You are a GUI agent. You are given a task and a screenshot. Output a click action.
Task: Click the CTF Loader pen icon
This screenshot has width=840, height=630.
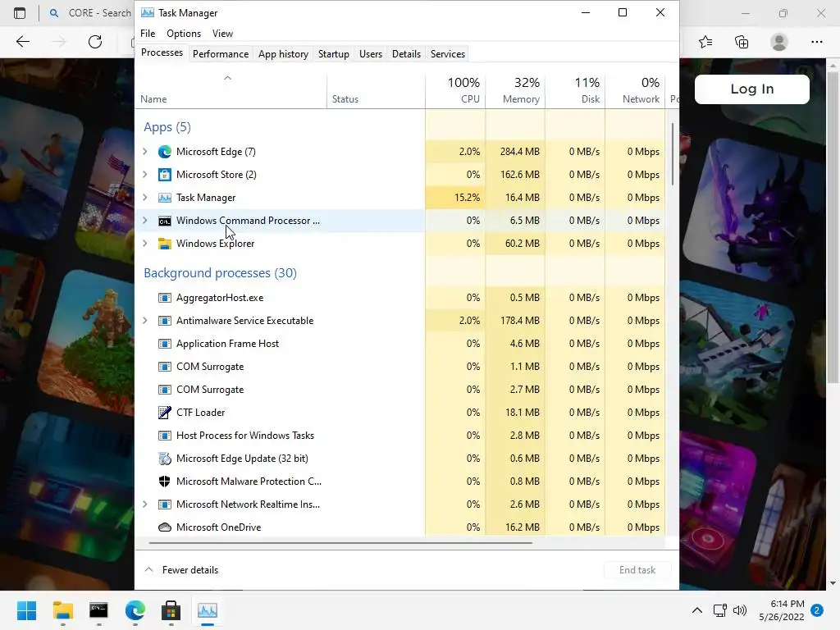tap(164, 413)
